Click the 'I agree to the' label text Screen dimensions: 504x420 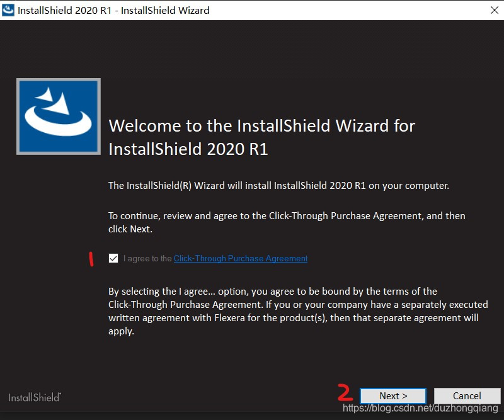tap(147, 258)
